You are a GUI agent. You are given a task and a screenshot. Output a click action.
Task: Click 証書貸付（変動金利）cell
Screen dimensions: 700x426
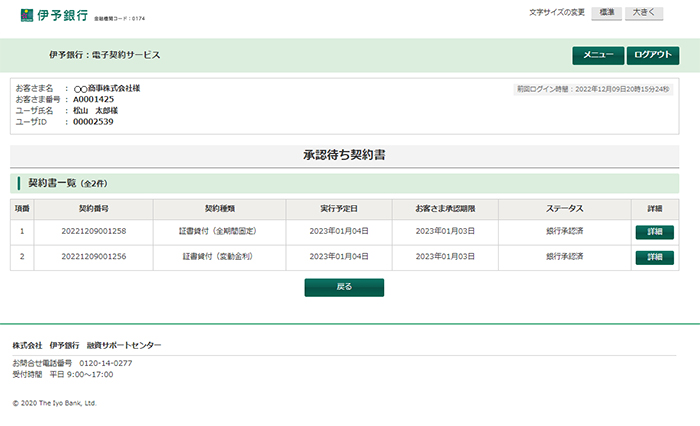[218, 257]
